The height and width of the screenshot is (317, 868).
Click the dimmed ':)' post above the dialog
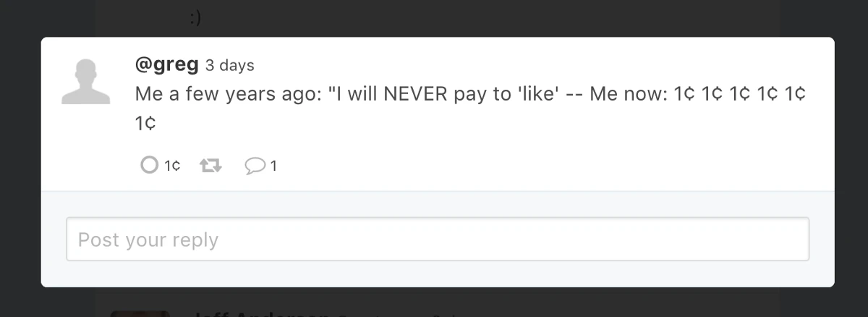point(195,18)
